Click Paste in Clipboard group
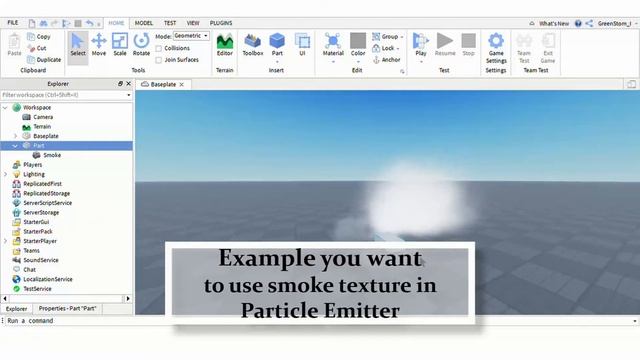640x360 pixels. (x=14, y=45)
